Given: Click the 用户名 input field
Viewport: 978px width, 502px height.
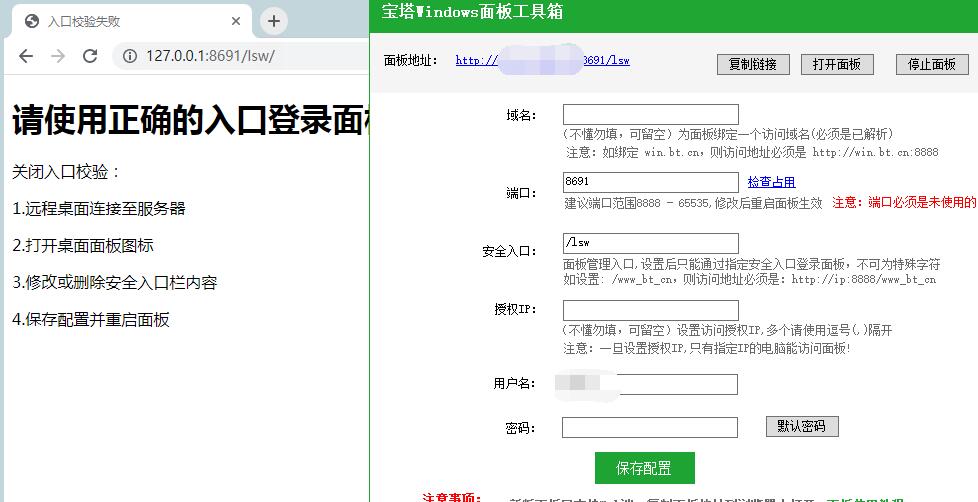Looking at the screenshot, I should tap(649, 384).
